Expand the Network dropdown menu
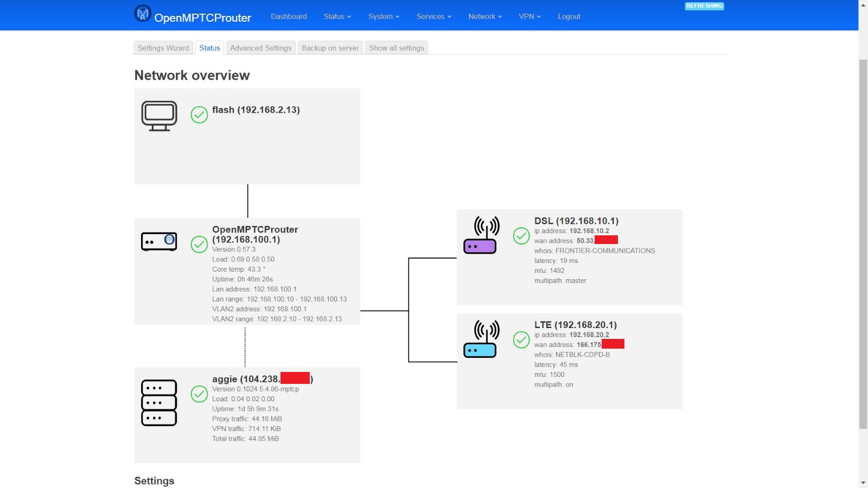This screenshot has width=868, height=488. click(483, 16)
